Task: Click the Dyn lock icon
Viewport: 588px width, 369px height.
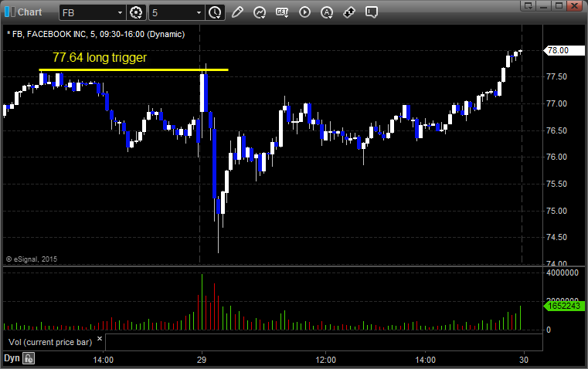Action: [x=29, y=358]
